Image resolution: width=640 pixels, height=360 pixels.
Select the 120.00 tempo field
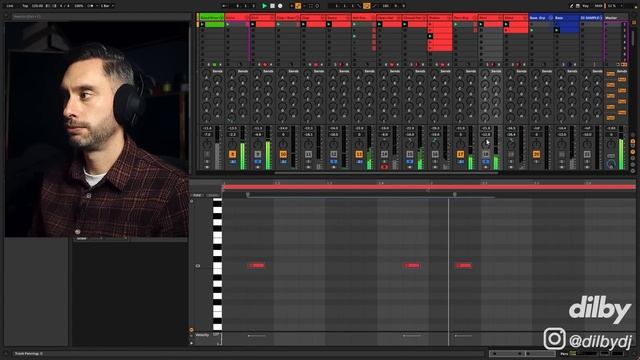(x=37, y=6)
